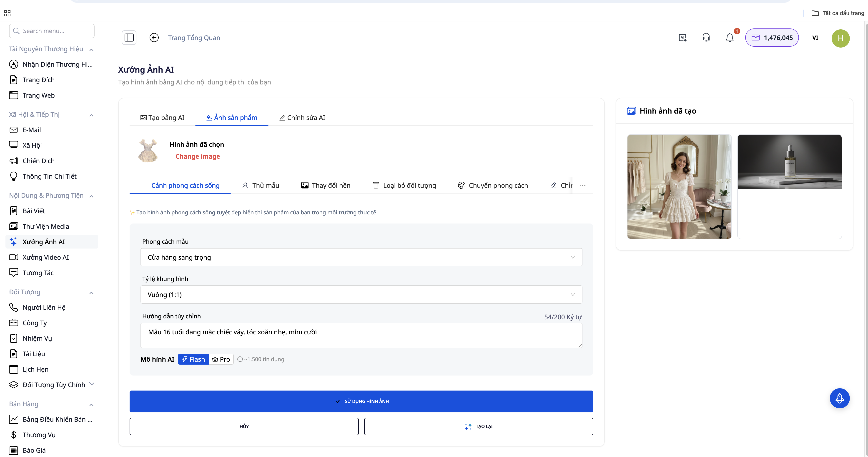This screenshot has width=868, height=457.
Task: Switch to the Tạo bằng AI tab
Action: tap(162, 118)
